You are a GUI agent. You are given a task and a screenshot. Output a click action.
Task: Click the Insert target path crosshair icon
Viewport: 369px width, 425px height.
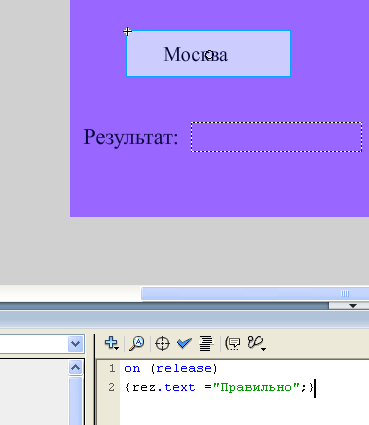(162, 343)
